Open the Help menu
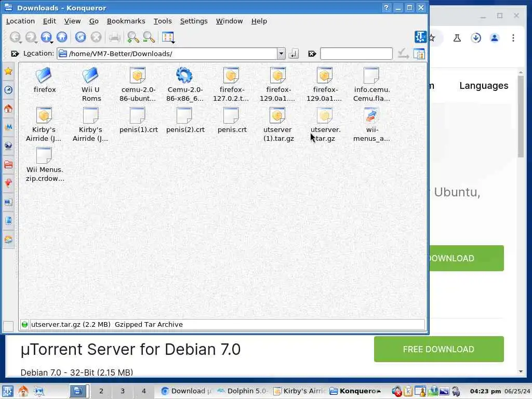Image resolution: width=532 pixels, height=399 pixels. [259, 21]
